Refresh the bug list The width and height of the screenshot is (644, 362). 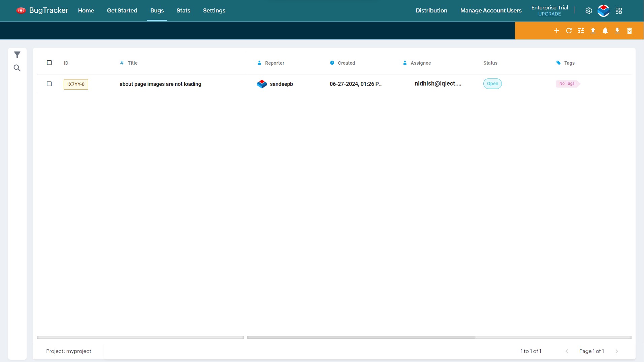coord(569,31)
